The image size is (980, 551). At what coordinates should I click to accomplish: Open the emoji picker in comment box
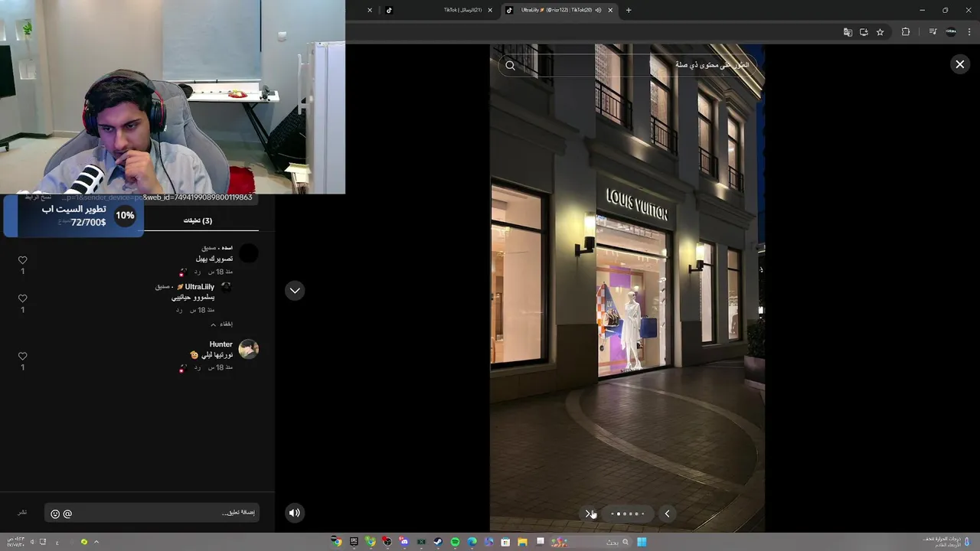click(x=55, y=514)
